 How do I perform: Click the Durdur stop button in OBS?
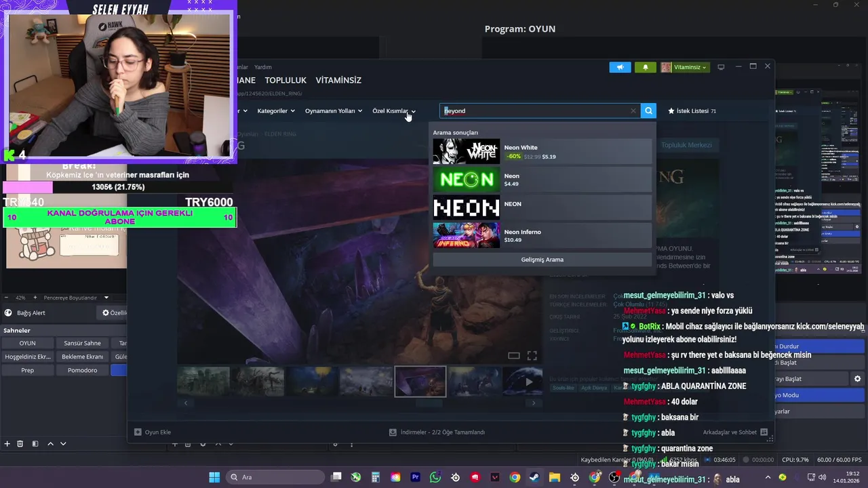click(821, 346)
